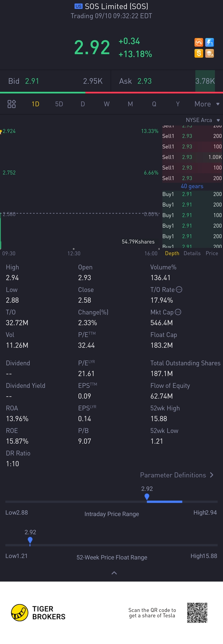Tap the Total Outstanding Shares value 187.1M
223x644 pixels.
(161, 374)
